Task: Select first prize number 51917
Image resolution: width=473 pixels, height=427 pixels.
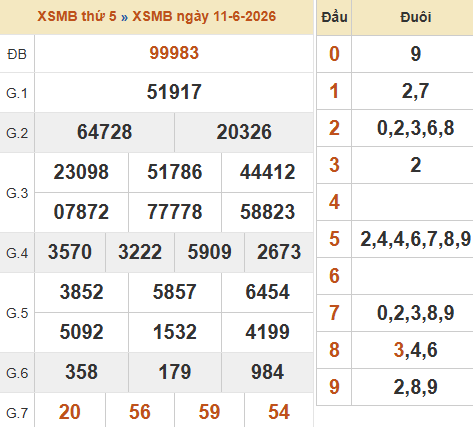Action: (174, 92)
